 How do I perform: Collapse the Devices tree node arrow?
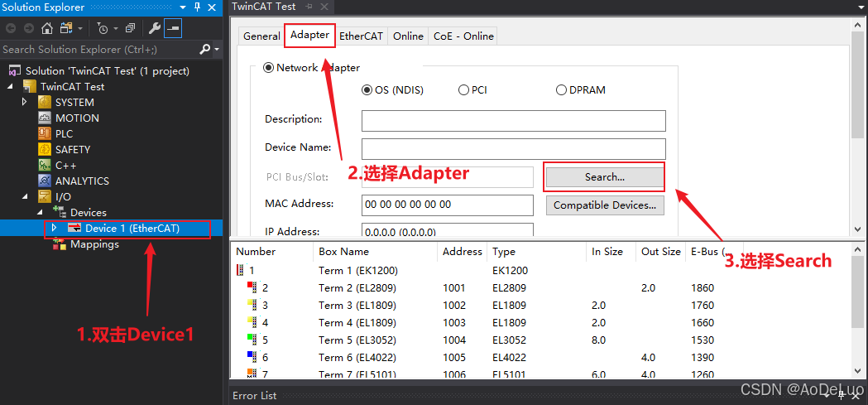[41, 213]
